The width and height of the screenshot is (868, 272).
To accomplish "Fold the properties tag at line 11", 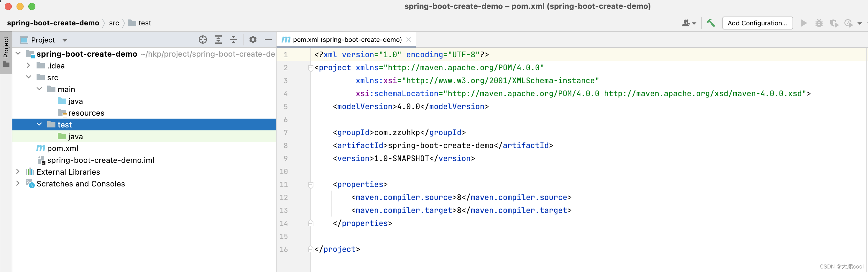I will [x=311, y=185].
